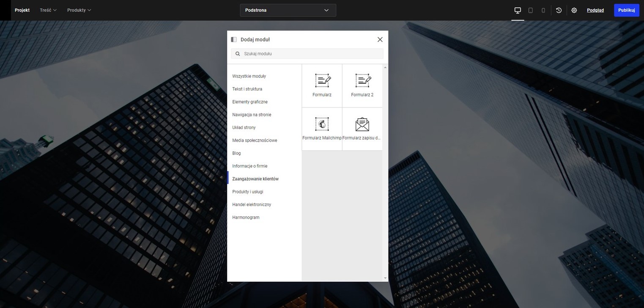Switch to tablet preview icon
The height and width of the screenshot is (308, 644).
point(530,10)
